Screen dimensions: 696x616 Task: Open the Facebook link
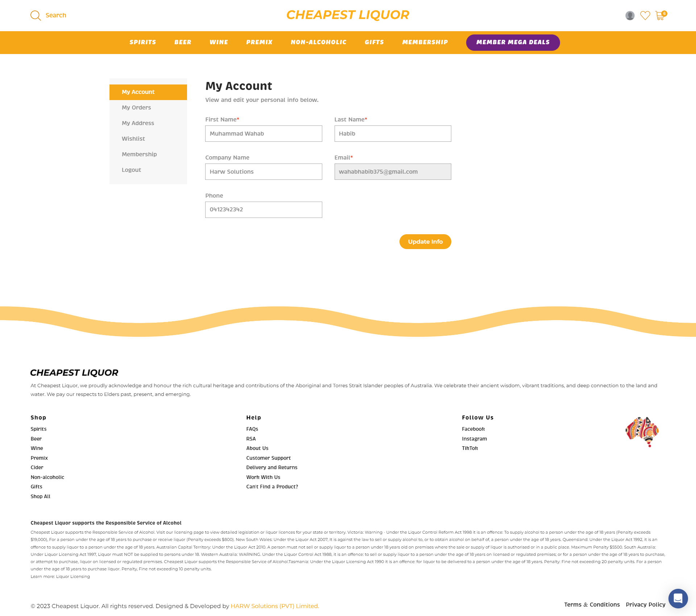(x=473, y=429)
